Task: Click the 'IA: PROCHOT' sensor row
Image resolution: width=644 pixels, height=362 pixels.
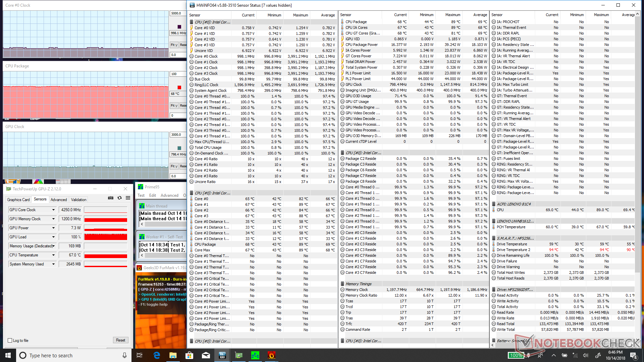Action: (x=563, y=22)
